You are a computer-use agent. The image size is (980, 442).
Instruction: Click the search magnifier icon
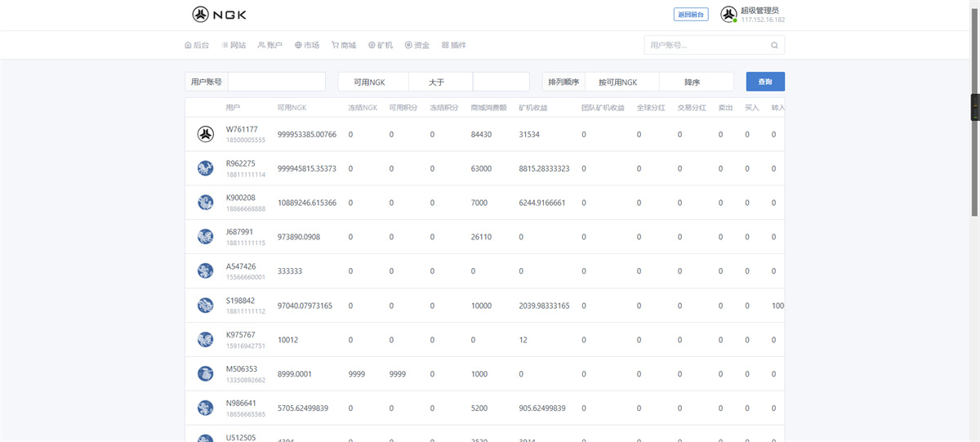coord(774,45)
